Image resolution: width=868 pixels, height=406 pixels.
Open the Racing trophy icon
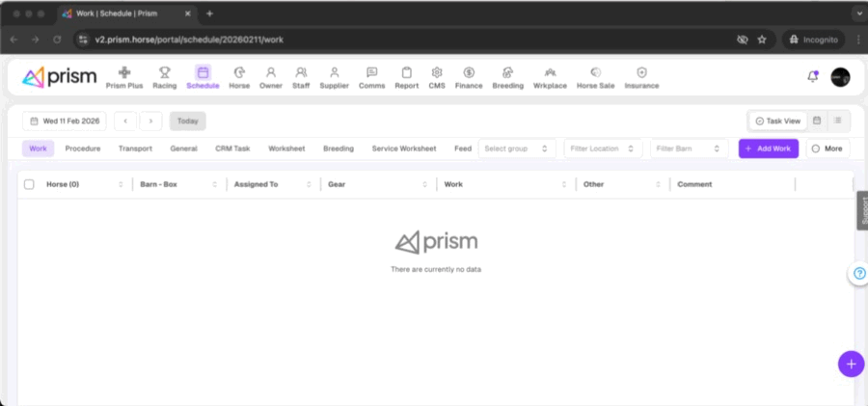point(165,73)
